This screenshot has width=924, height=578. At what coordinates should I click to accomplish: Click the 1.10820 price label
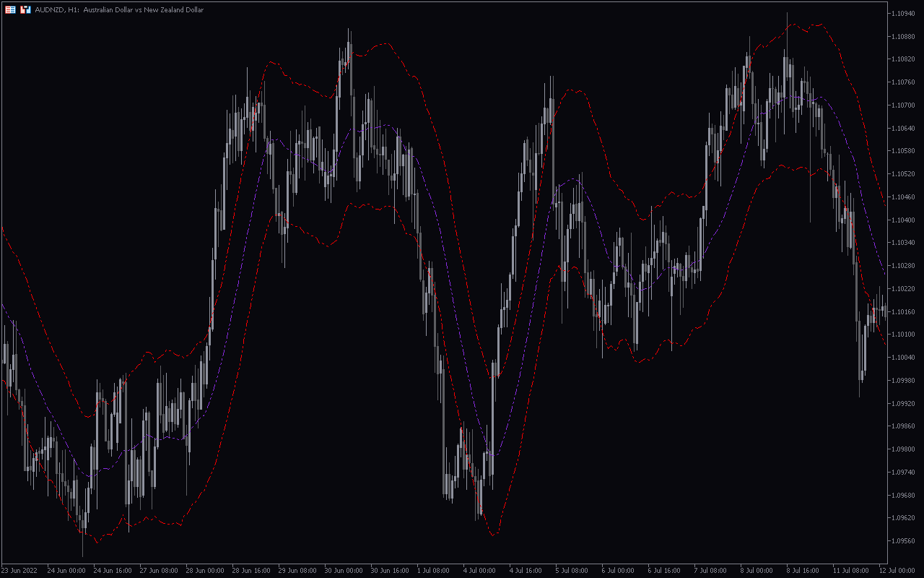click(904, 59)
